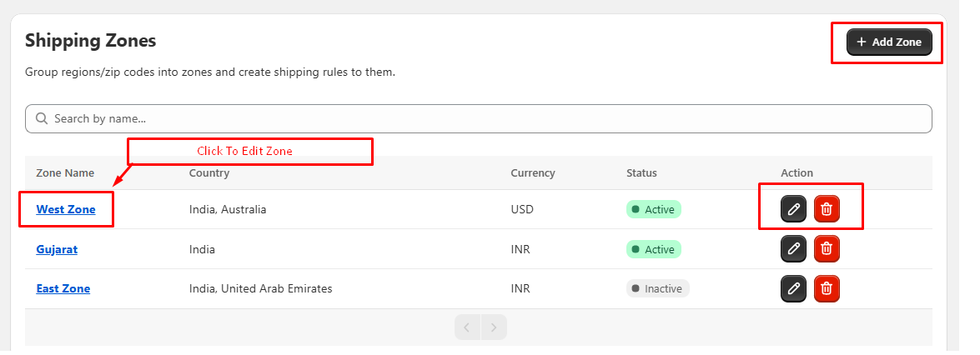Open the East Zone pencil edit icon
The height and width of the screenshot is (355, 980).
(x=793, y=288)
